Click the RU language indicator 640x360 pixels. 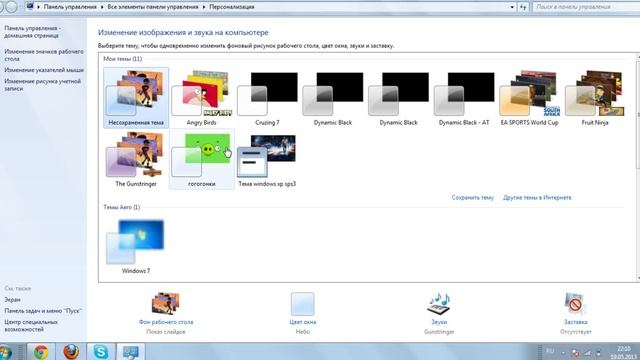[x=550, y=351]
